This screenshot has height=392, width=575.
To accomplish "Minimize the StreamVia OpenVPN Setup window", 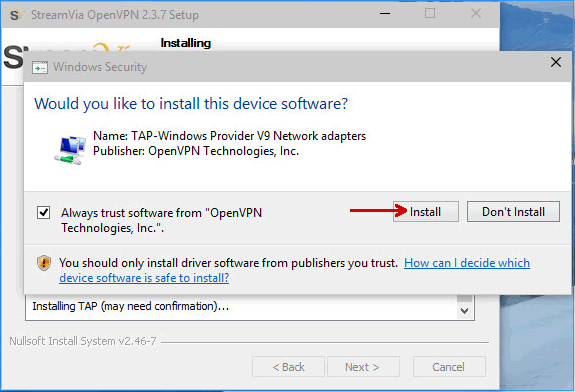I will click(x=385, y=14).
